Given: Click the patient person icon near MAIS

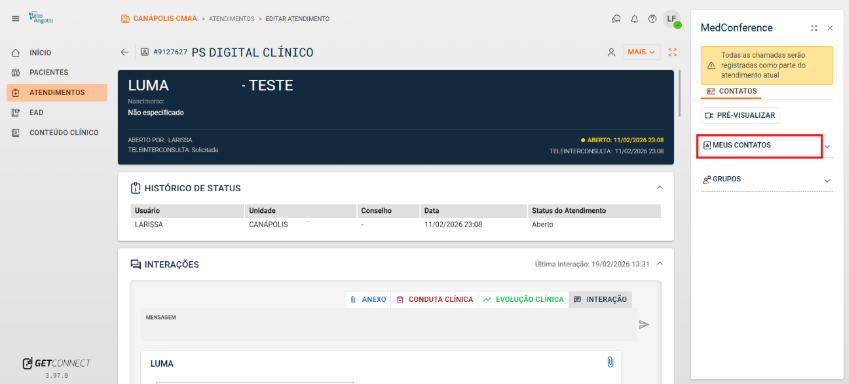Looking at the screenshot, I should (611, 53).
